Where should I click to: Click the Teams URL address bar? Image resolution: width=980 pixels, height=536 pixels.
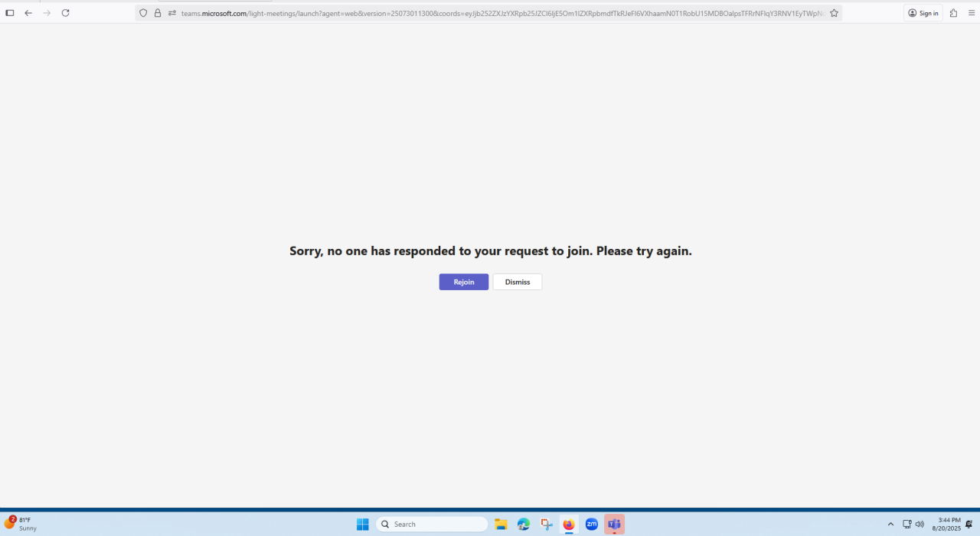pos(498,13)
